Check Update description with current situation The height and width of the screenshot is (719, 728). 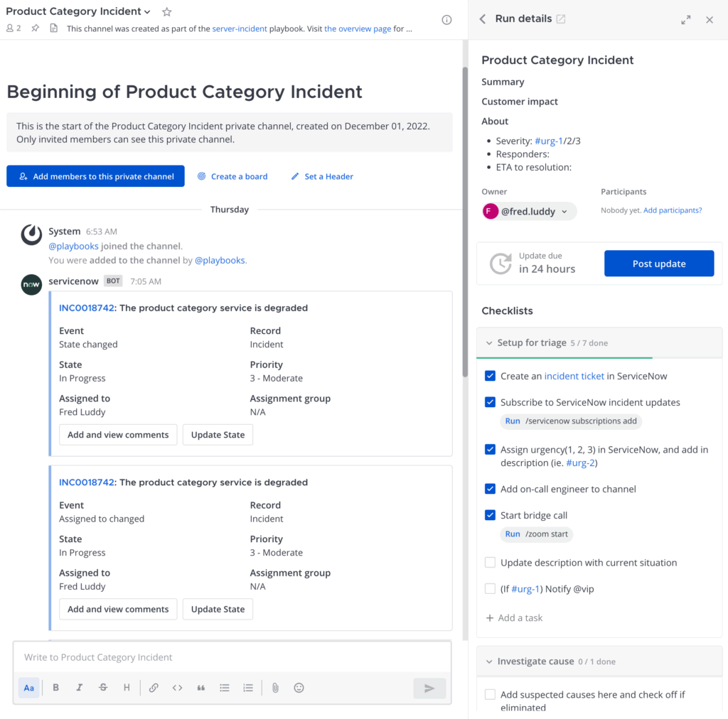point(490,563)
